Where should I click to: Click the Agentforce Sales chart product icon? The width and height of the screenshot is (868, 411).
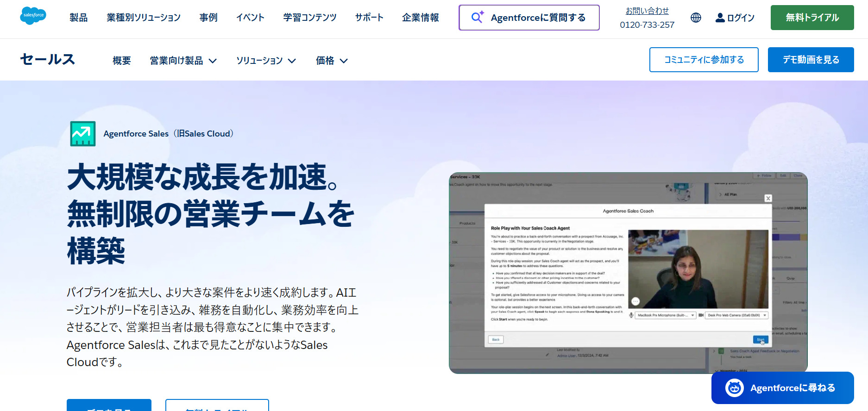pyautogui.click(x=83, y=134)
